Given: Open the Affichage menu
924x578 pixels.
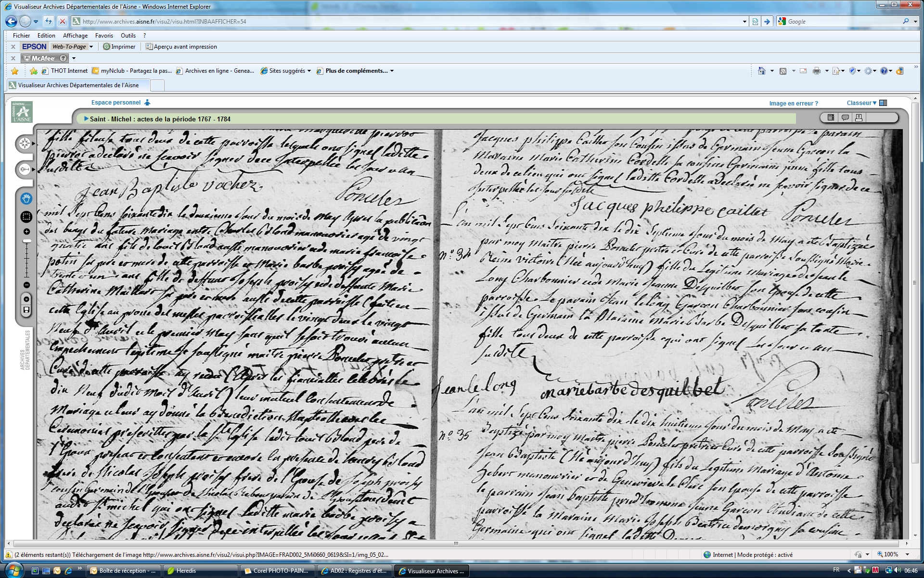Looking at the screenshot, I should tap(75, 36).
